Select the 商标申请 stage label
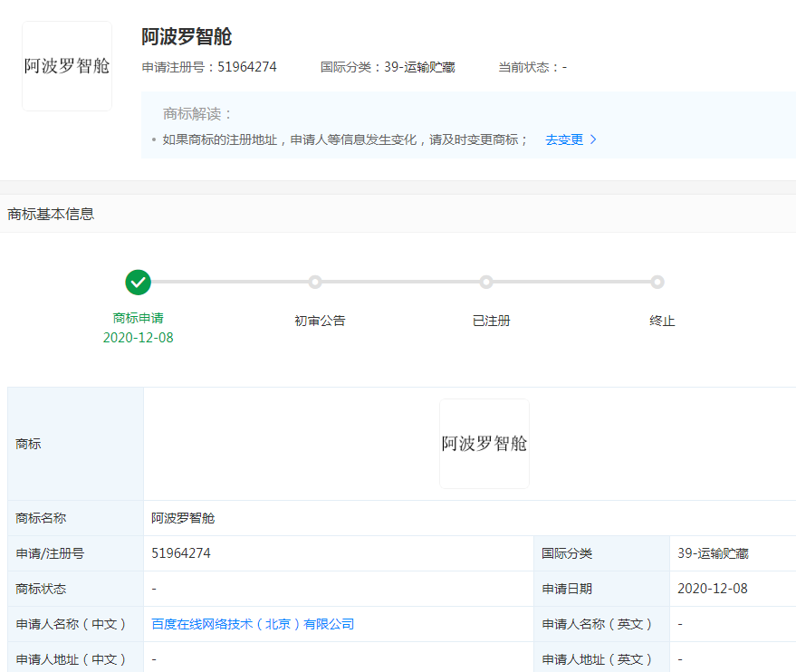This screenshot has width=796, height=672. (x=138, y=321)
